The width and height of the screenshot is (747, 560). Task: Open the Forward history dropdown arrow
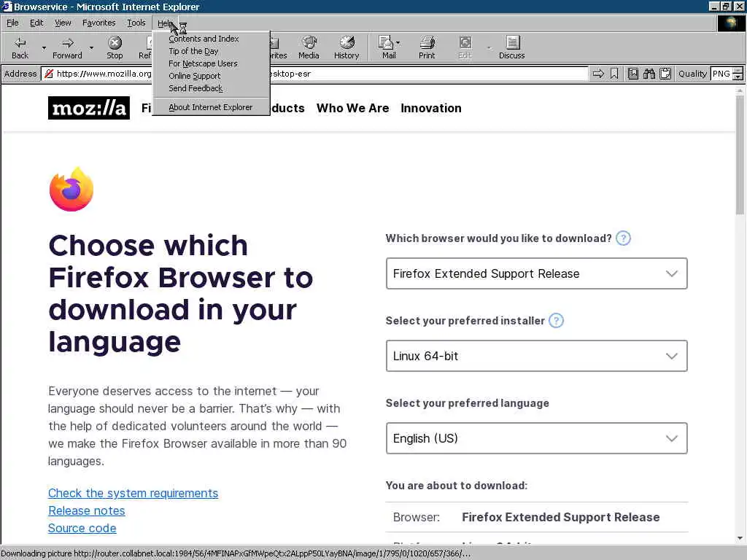point(91,47)
